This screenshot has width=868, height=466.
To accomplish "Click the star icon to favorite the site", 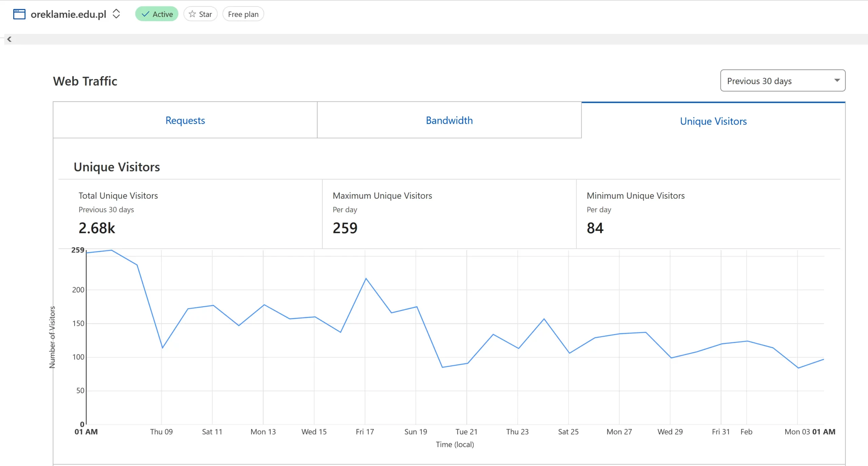I will 192,14.
